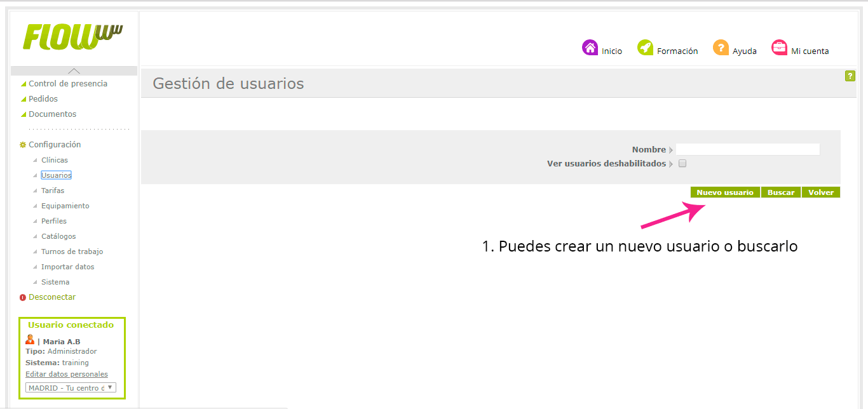Click the green help icon beside page title
Image resolution: width=868 pixels, height=409 pixels.
tap(850, 76)
